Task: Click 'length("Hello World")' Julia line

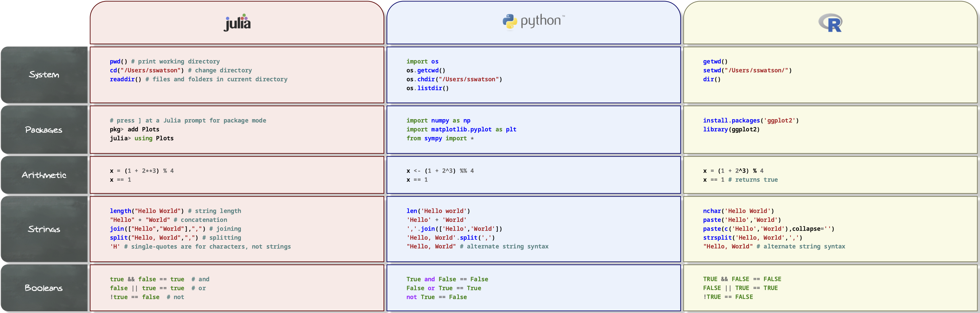Action: [x=176, y=211]
